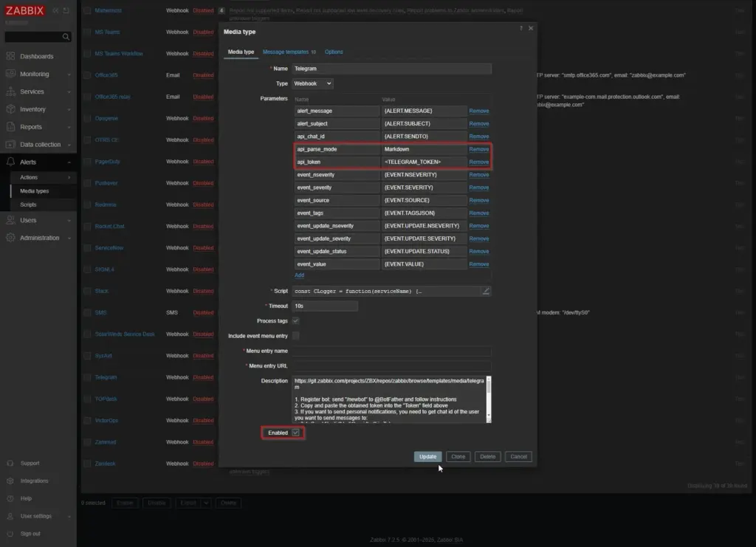Click the api_parse_mode value field showing Markdown
This screenshot has width=756, height=547.
tap(425, 149)
